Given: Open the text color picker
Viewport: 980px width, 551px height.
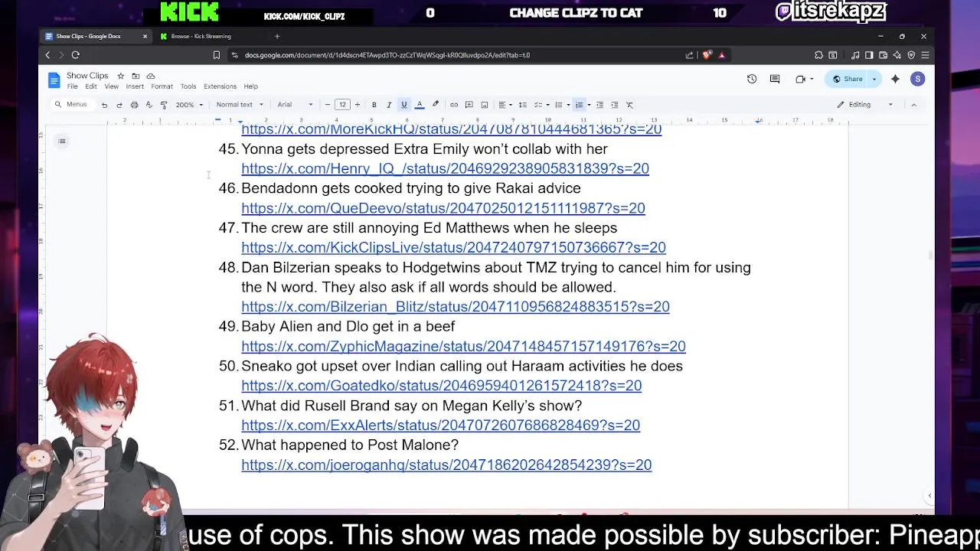Looking at the screenshot, I should 419,105.
